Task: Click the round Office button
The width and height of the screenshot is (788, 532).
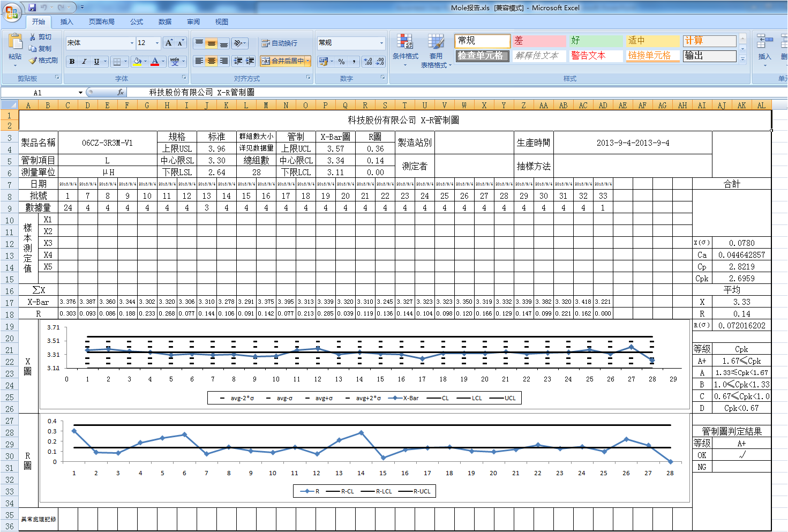Action: (11, 11)
